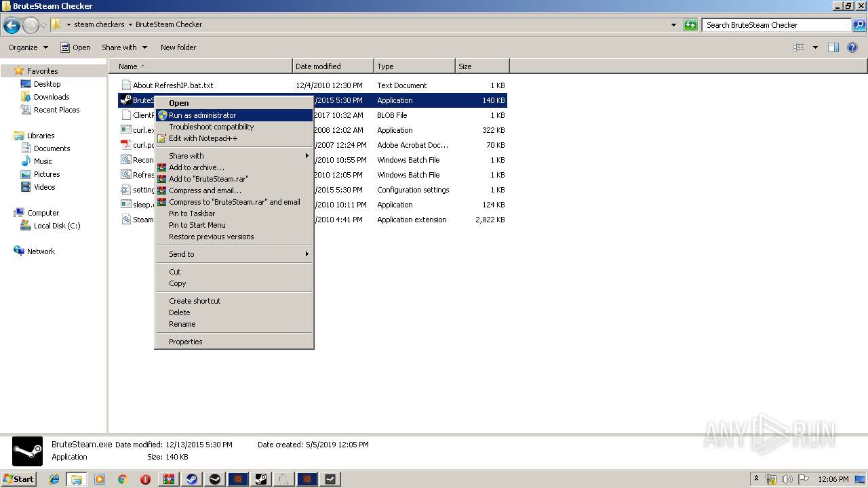Choose Delete from the context menu
The width and height of the screenshot is (868, 488).
234,312
